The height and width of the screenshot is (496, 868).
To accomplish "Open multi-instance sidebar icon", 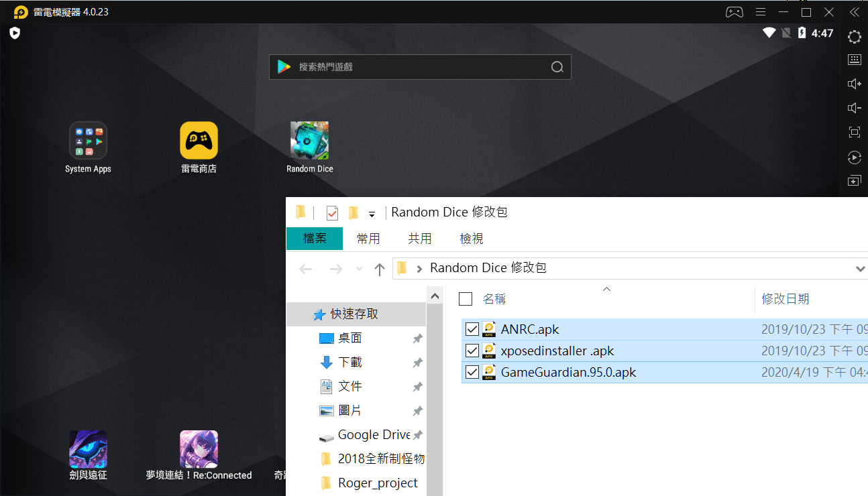I will click(x=854, y=181).
